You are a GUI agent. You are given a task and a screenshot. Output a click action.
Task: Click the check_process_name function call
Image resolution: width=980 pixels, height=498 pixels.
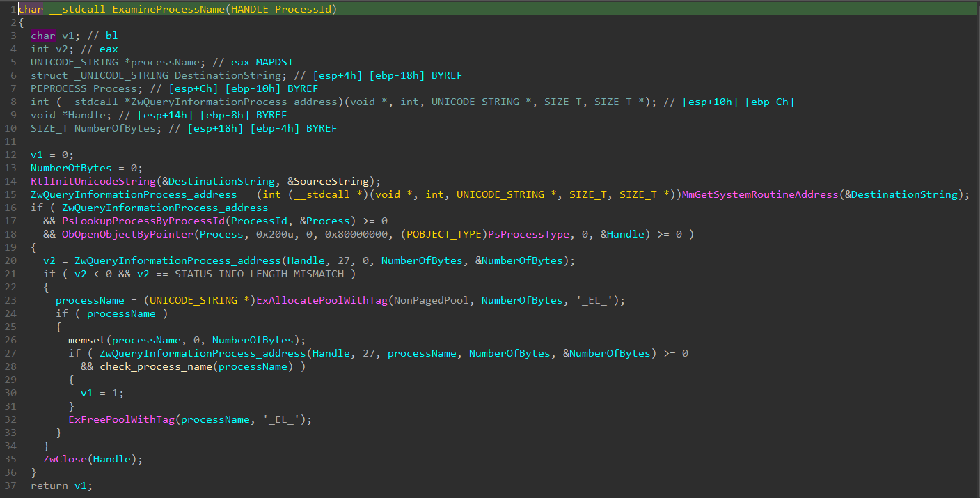156,366
